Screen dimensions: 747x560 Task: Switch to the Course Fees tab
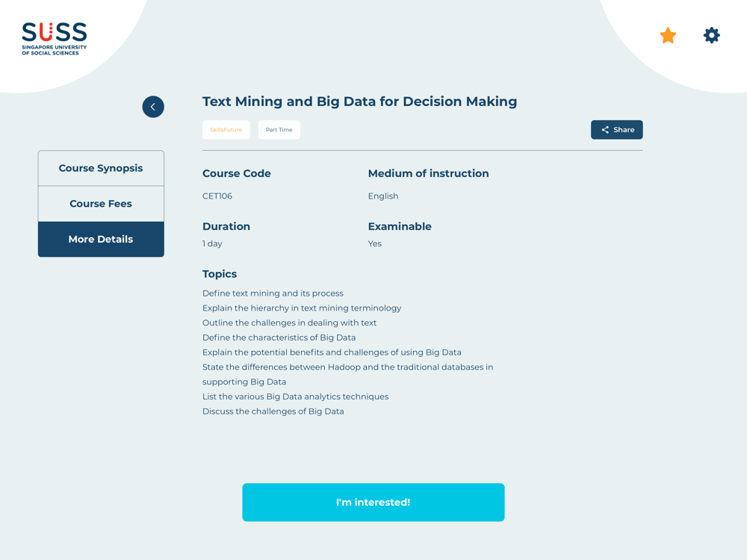(x=101, y=204)
